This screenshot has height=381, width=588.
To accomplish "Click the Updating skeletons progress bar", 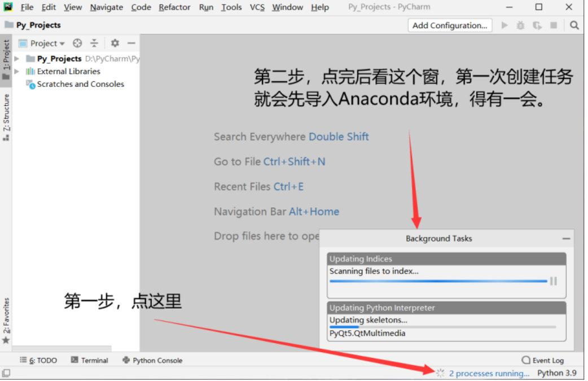I will pos(443,327).
